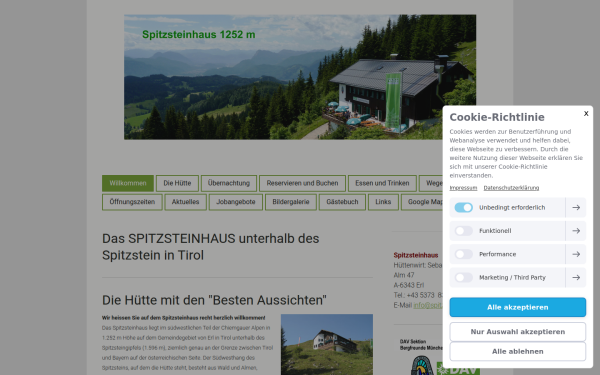Open Aktuelles menu item
Image resolution: width=600 pixels, height=375 pixels.
(x=185, y=202)
